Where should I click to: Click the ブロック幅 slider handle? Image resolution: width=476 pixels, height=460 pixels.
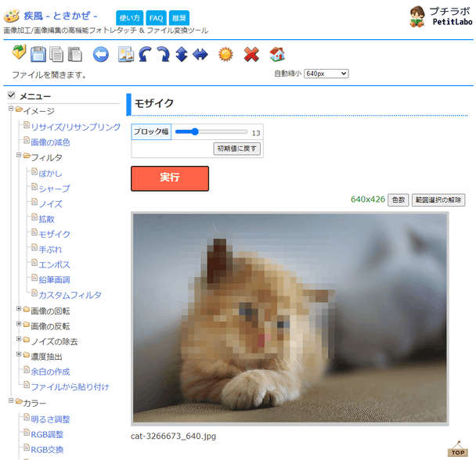[195, 131]
